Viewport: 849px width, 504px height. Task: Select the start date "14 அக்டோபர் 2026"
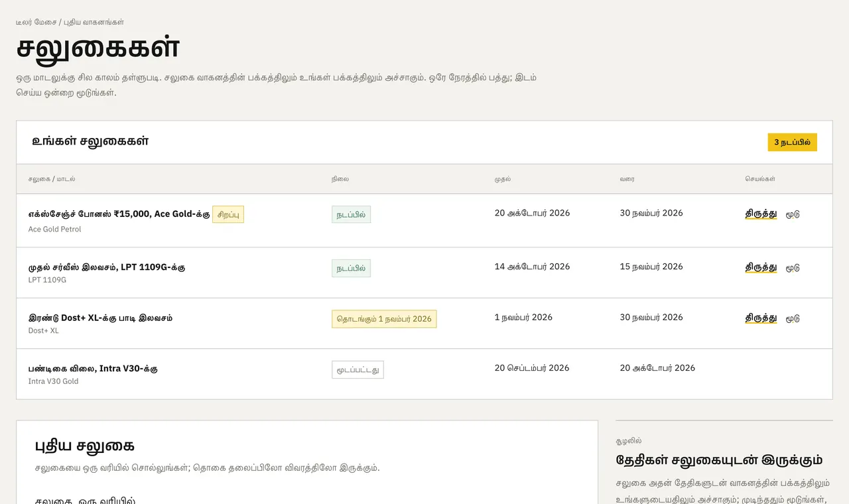[x=532, y=267]
